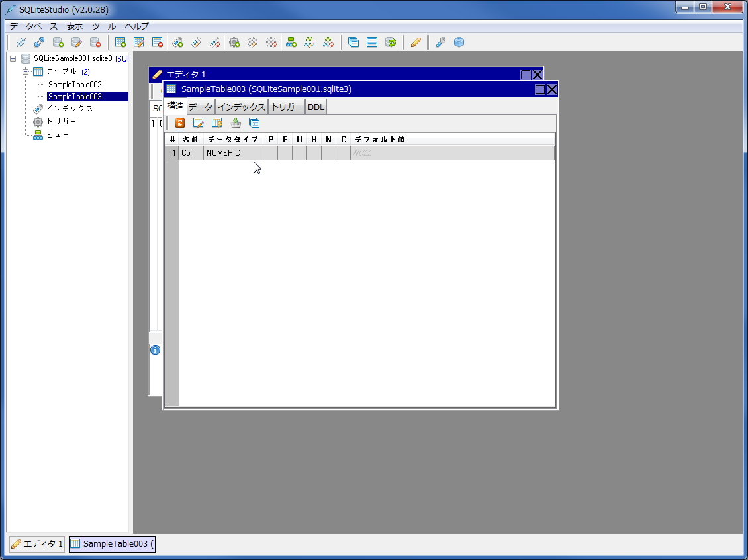Click the edit table icon in the main toolbar
This screenshot has height=560, width=748.
coord(139,42)
